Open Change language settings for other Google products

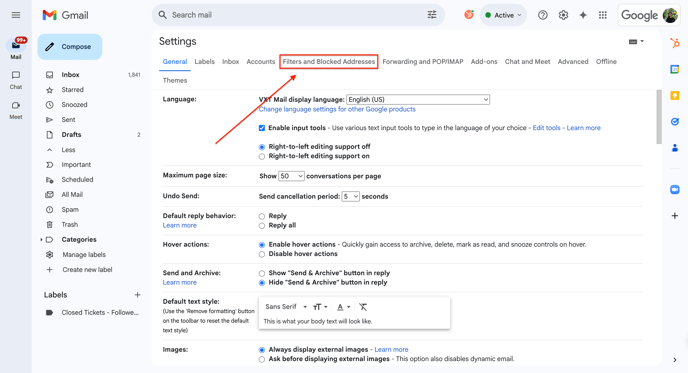337,109
